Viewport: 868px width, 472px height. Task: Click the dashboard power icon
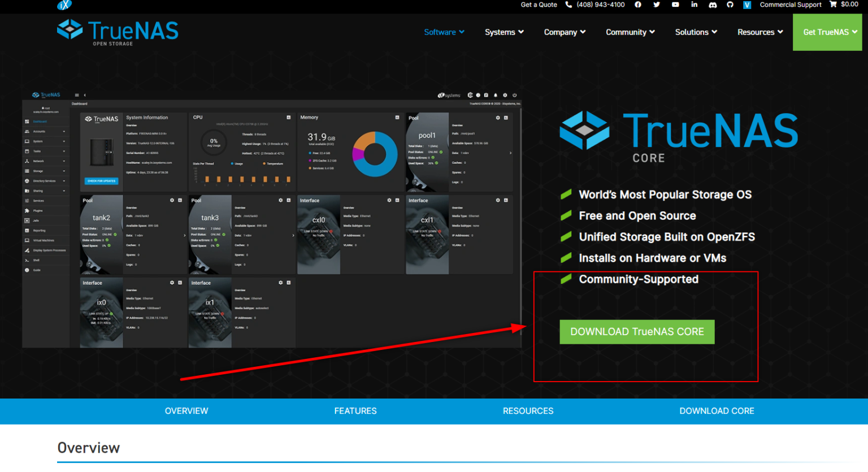515,96
